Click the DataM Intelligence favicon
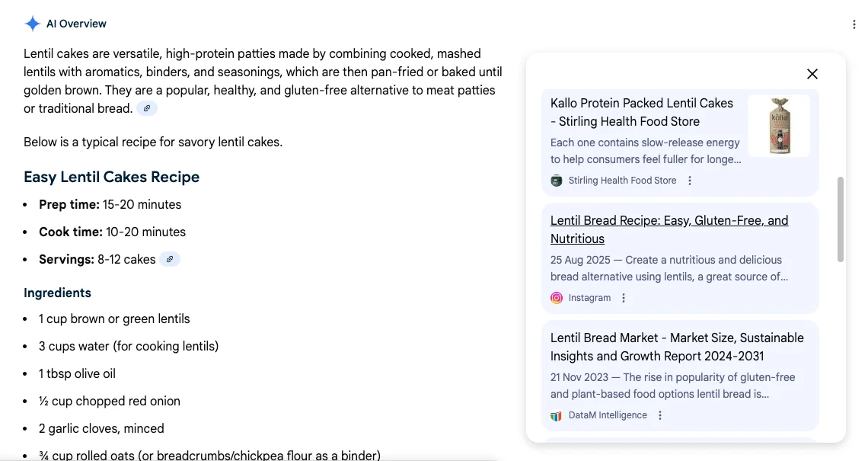 [x=557, y=415]
